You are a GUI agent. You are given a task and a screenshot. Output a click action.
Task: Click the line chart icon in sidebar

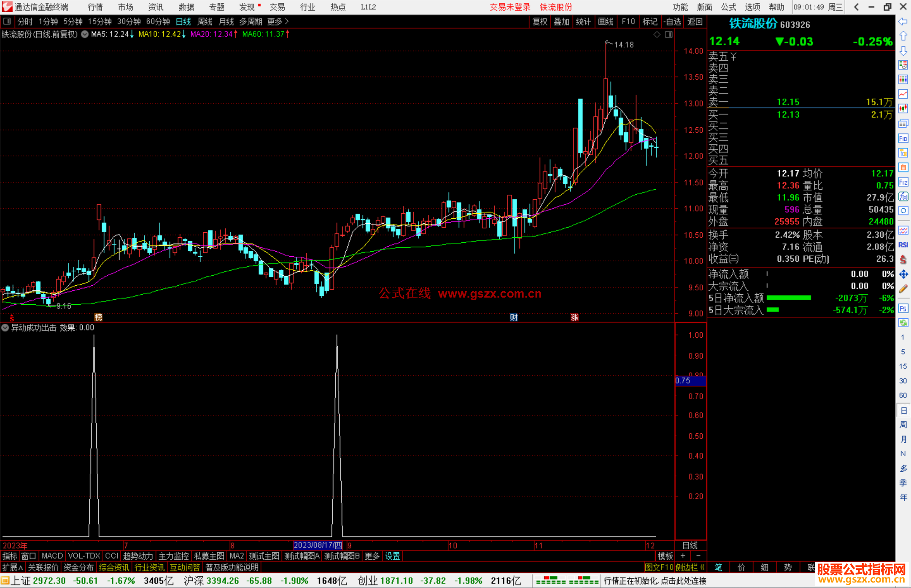point(903,94)
